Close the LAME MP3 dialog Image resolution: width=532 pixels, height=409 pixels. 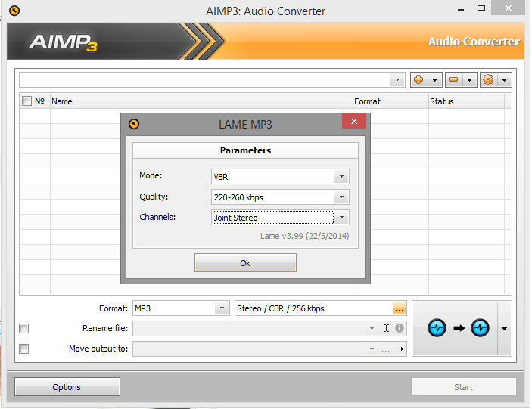click(x=353, y=121)
